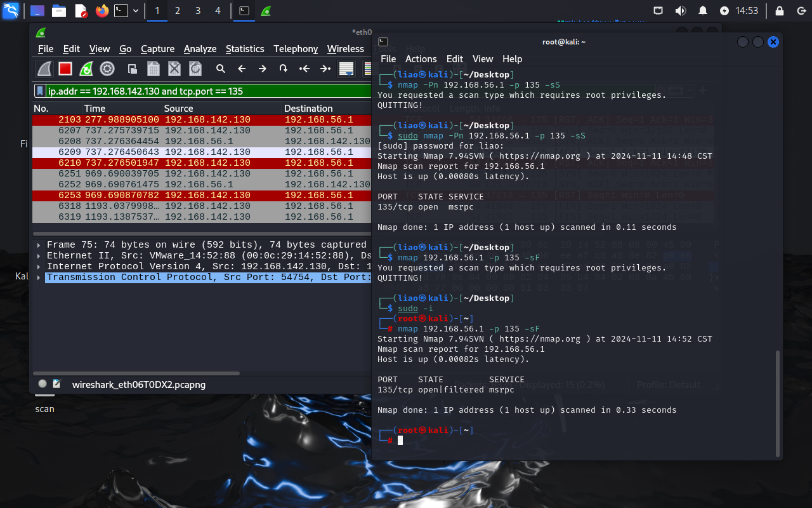
Task: Sort packets by the Time column header
Action: pyautogui.click(x=121, y=109)
